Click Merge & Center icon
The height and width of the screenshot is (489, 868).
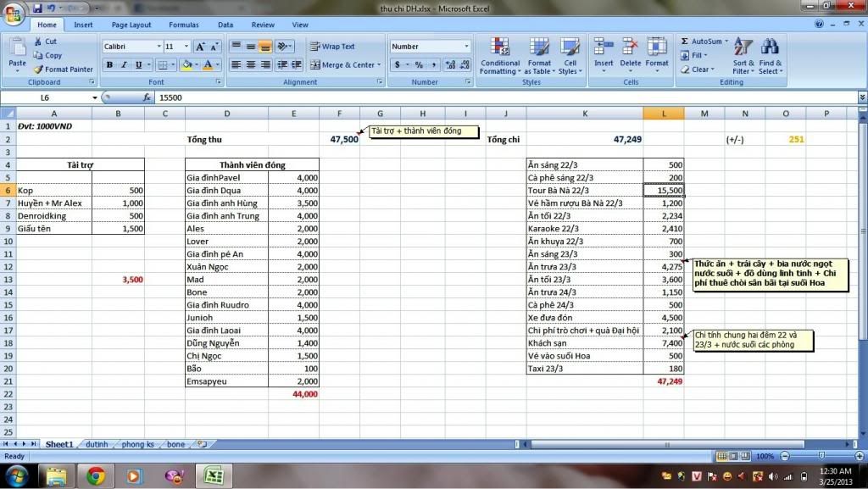pos(315,65)
